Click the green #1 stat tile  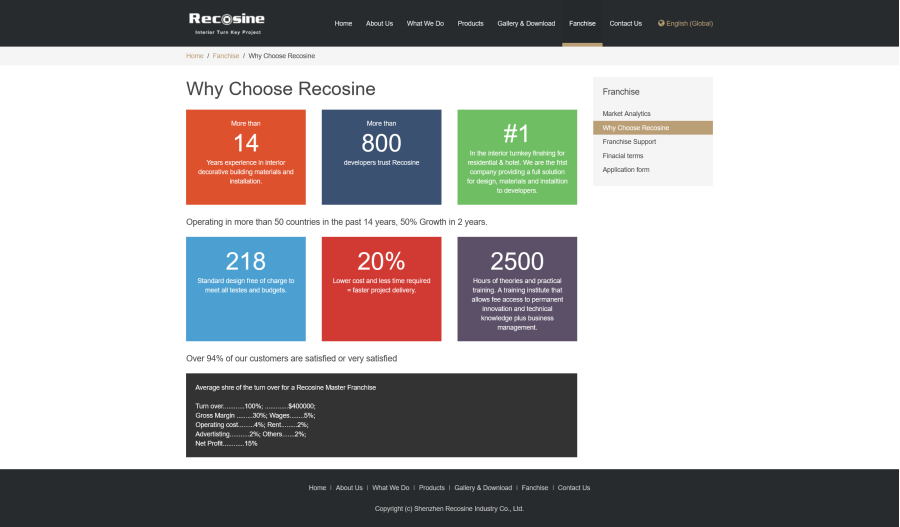(517, 157)
